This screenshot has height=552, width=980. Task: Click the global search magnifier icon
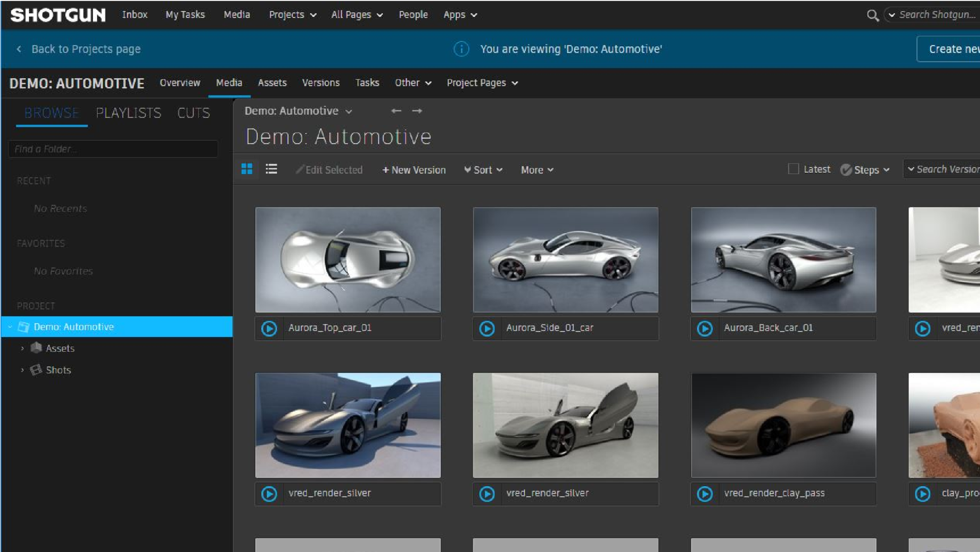872,15
